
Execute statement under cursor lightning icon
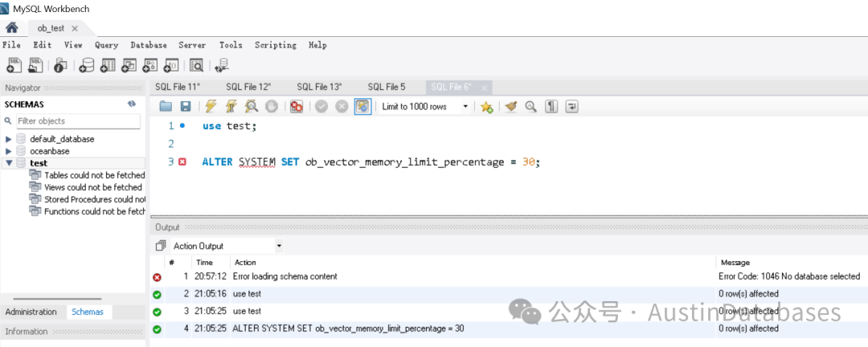pos(231,107)
